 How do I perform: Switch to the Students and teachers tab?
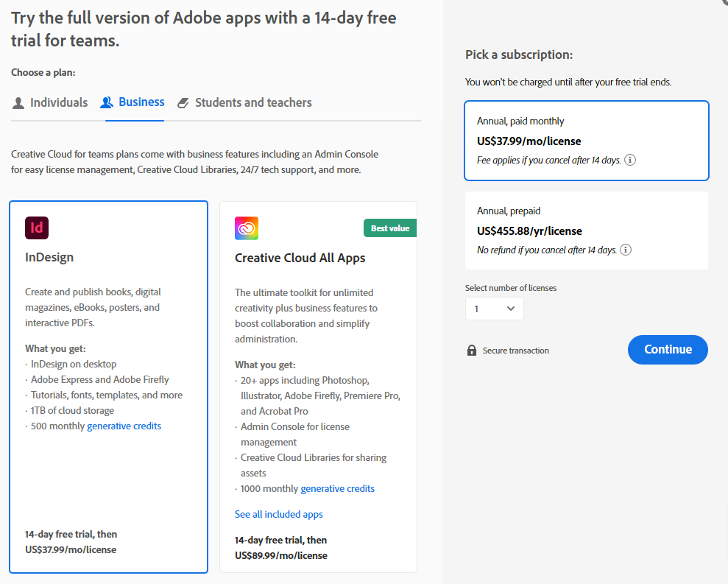244,102
